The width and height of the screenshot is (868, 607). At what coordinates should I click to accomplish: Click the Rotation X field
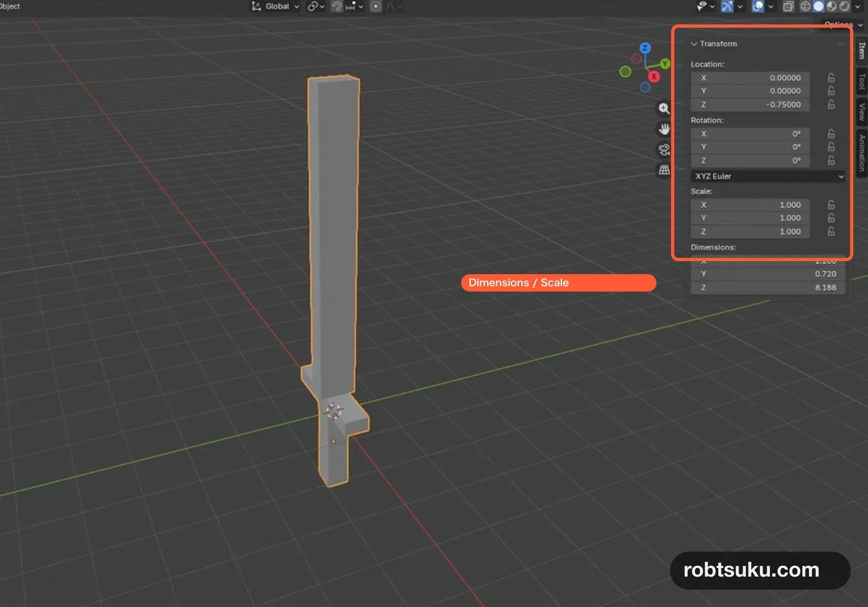pyautogui.click(x=750, y=134)
